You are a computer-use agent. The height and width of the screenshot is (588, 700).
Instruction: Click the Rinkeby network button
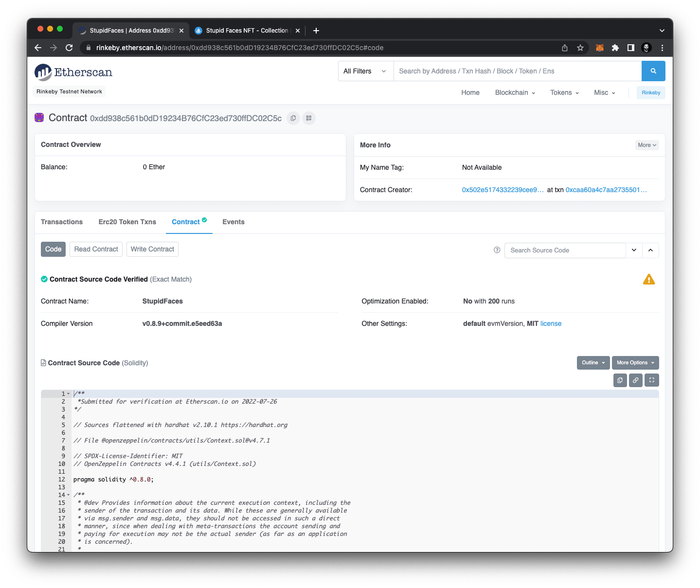(x=651, y=93)
